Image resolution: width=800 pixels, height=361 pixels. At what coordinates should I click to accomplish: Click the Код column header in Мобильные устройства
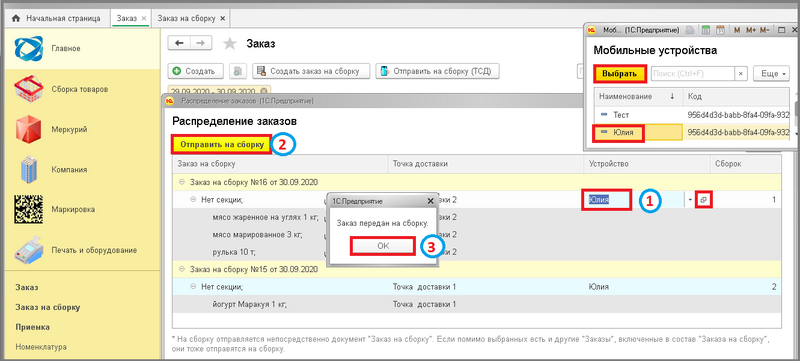click(736, 96)
